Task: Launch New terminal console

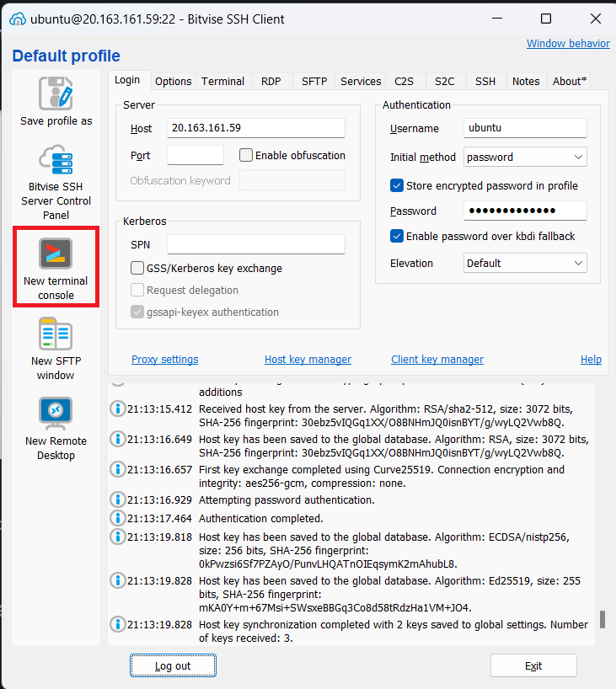Action: pos(56,253)
